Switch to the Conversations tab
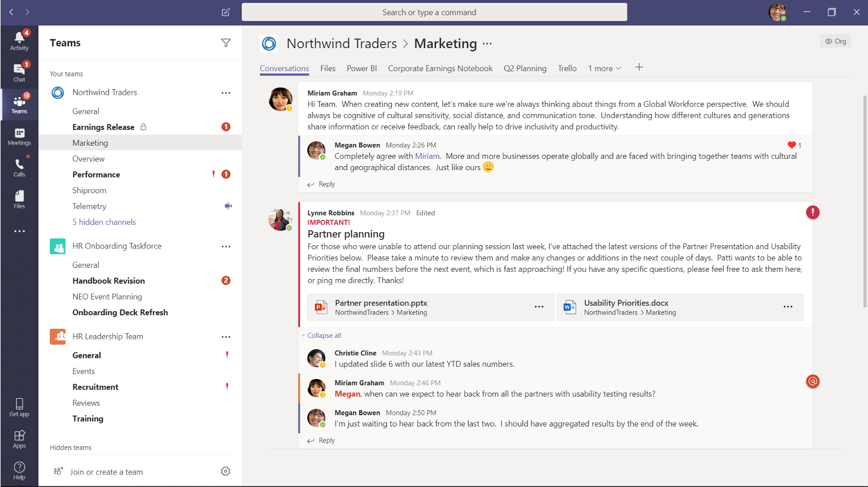 click(285, 68)
